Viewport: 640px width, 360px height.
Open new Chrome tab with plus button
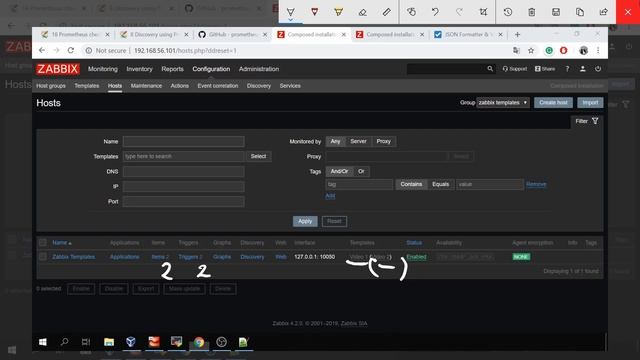pyautogui.click(x=517, y=34)
